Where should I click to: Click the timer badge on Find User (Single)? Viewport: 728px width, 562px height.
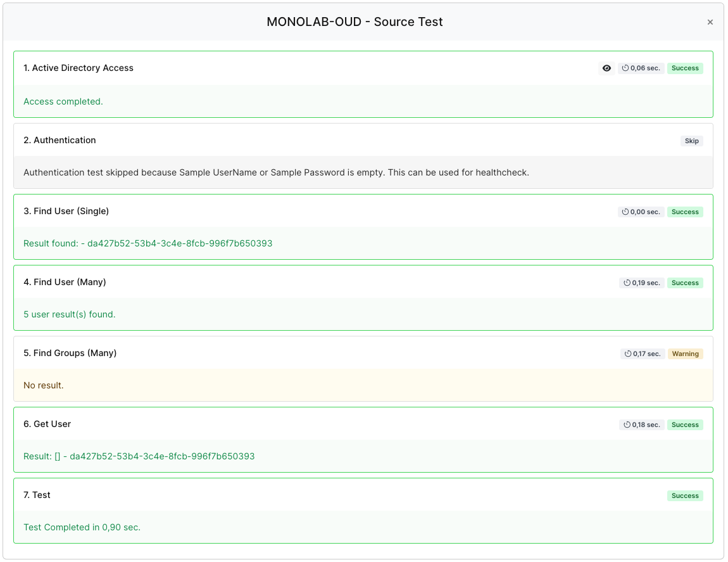[641, 212]
